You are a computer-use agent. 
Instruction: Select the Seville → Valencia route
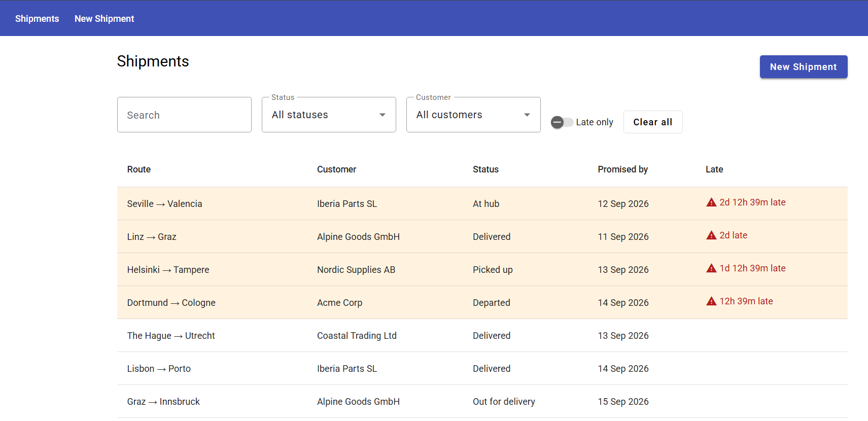pyautogui.click(x=165, y=204)
